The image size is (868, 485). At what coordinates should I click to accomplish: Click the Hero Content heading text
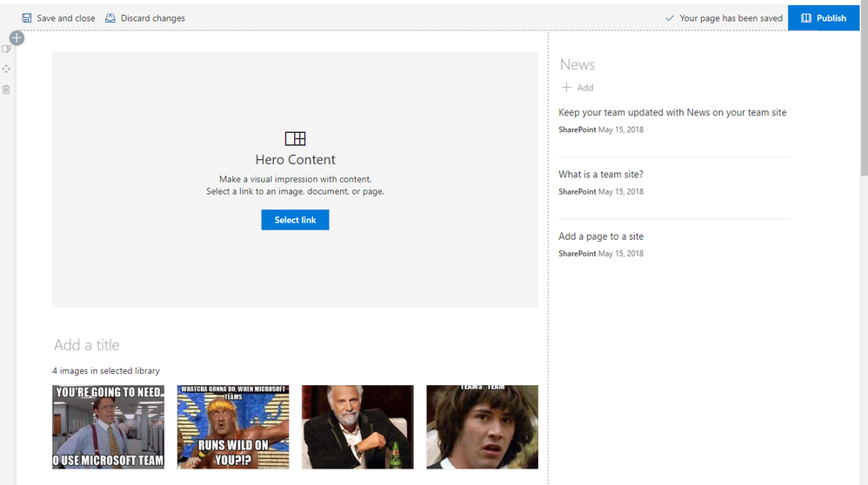tap(295, 160)
